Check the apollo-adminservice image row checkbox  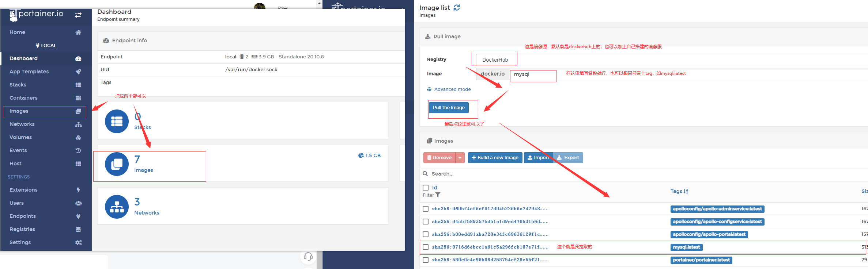(426, 209)
